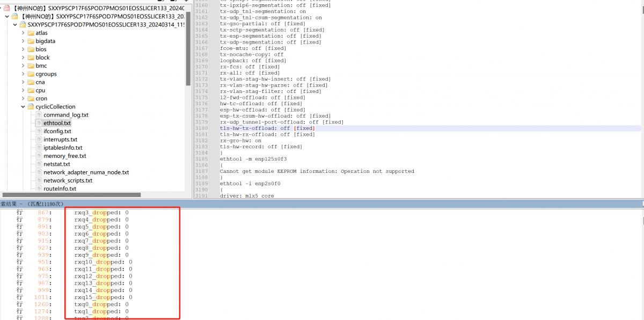Click the bigdata folder icon
This screenshot has height=320, width=644.
[31, 41]
